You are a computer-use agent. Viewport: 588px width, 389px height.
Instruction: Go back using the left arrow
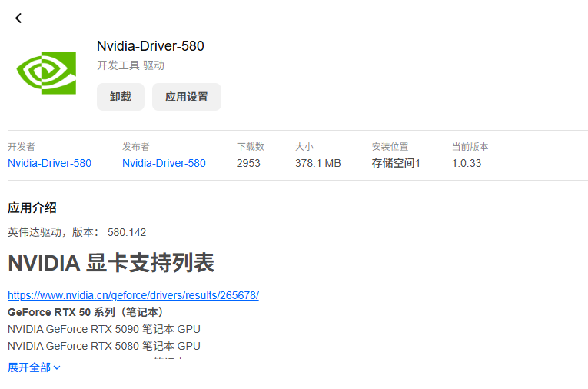click(x=18, y=18)
